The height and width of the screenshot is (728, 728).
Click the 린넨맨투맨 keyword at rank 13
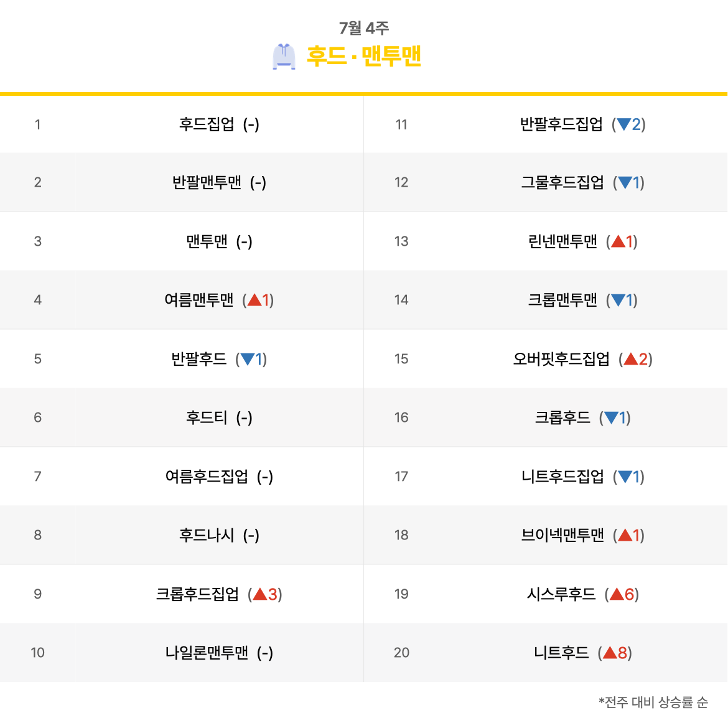[562, 241]
